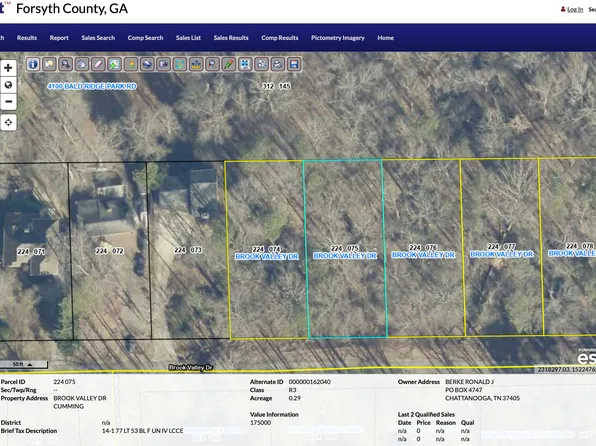Viewport: 596px width, 446px height.
Task: Zoom in with the plus button
Action: [x=8, y=68]
